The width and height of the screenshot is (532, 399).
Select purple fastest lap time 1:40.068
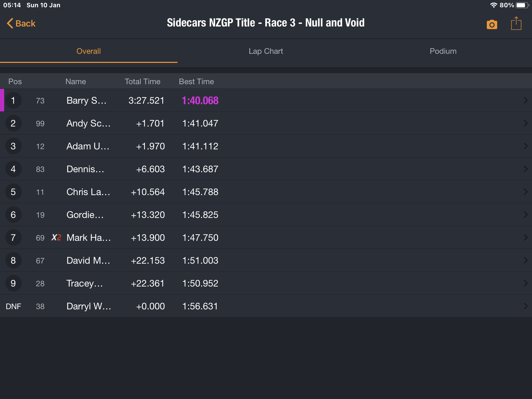[200, 101]
